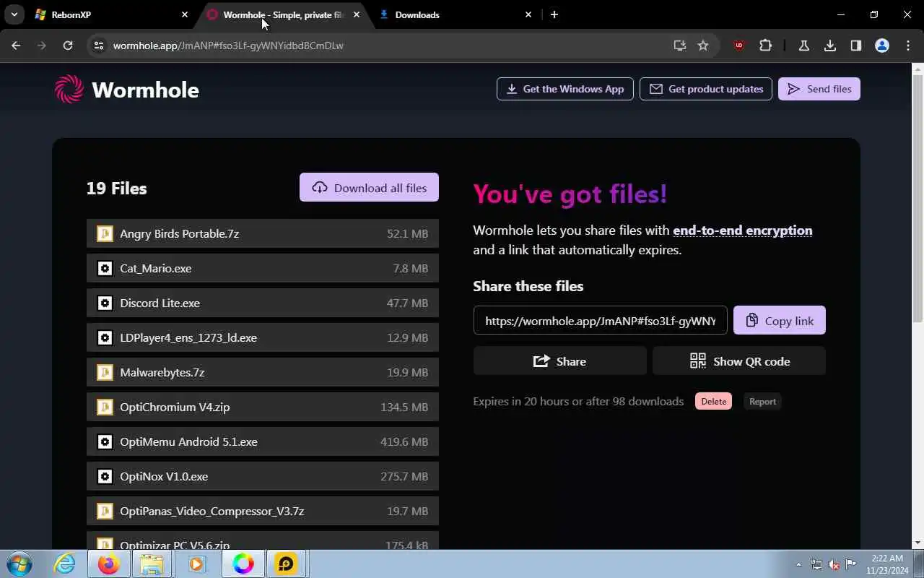Click Get the Windows App
Viewport: 924px width, 578px height.
click(x=565, y=89)
